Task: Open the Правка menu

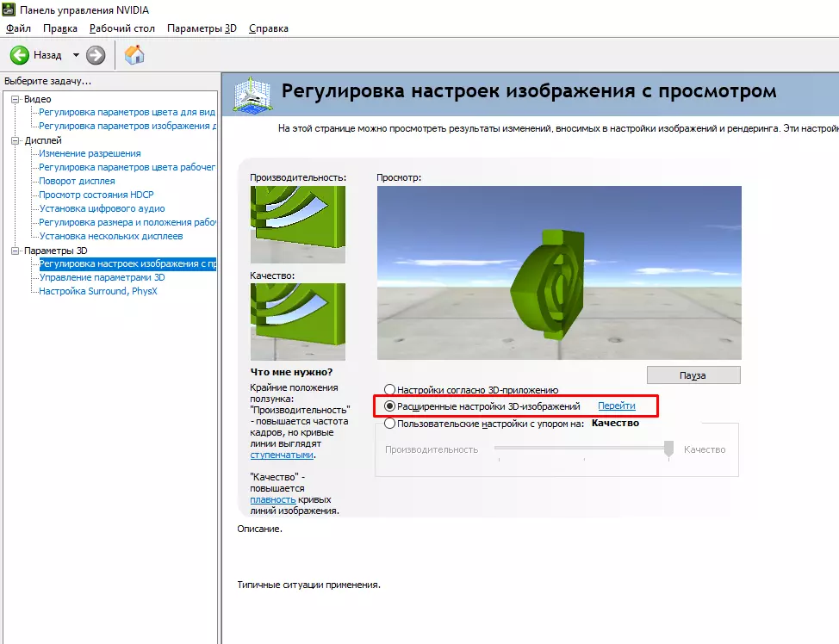Action: pyautogui.click(x=60, y=28)
